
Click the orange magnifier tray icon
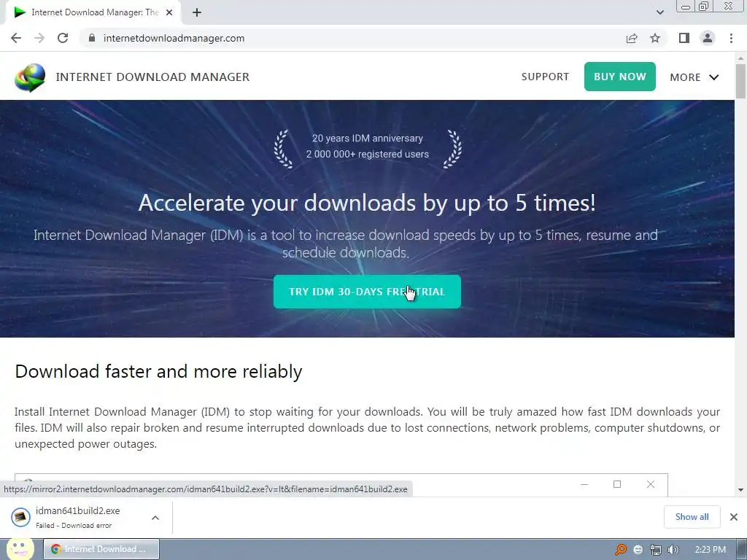620,550
